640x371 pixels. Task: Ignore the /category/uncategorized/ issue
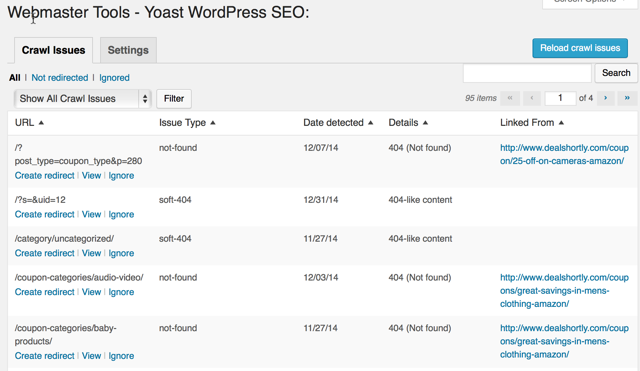[x=121, y=253]
